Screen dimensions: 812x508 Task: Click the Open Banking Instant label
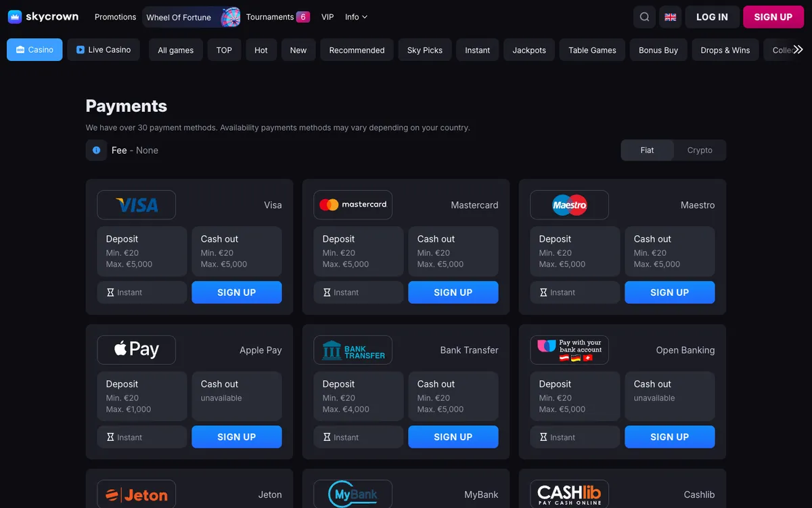click(563, 438)
